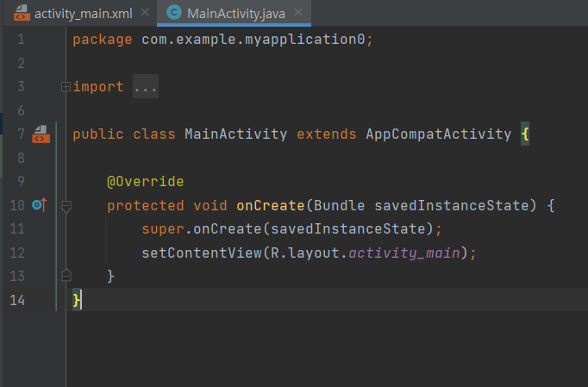
Task: Close the MainActivity.java tab
Action: click(x=298, y=13)
